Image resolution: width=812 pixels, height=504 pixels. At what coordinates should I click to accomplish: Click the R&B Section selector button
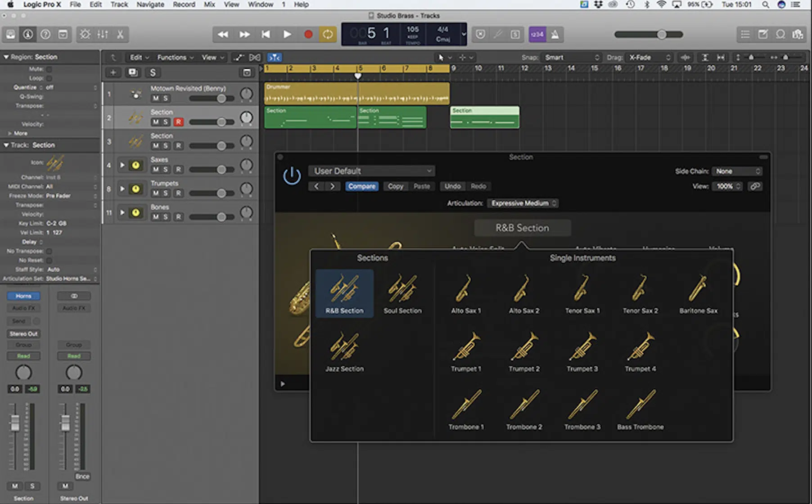click(x=522, y=228)
